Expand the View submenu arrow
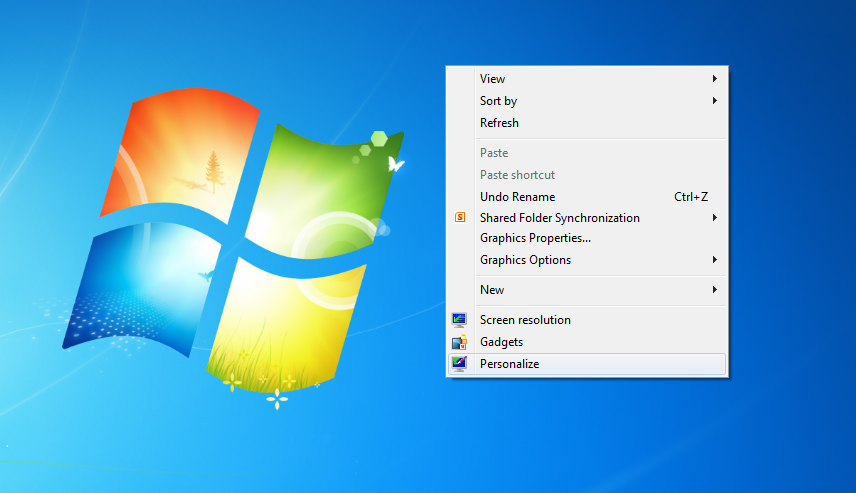Screen dimensions: 856x493 tap(714, 79)
